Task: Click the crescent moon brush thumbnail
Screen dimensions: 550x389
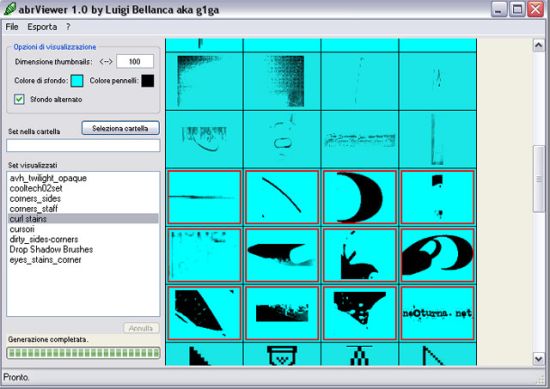Action: coord(360,197)
